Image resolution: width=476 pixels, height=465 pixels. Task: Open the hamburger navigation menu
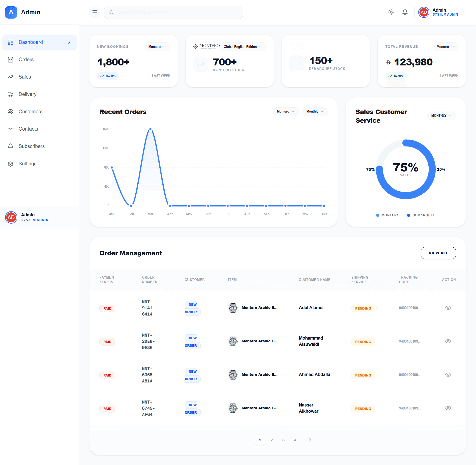click(95, 12)
